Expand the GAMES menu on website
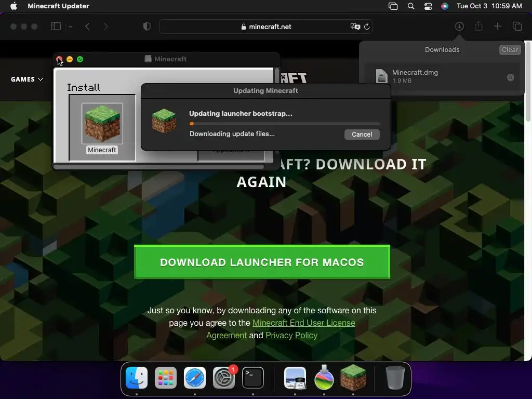Screen dimensions: 532x399 [27, 79]
